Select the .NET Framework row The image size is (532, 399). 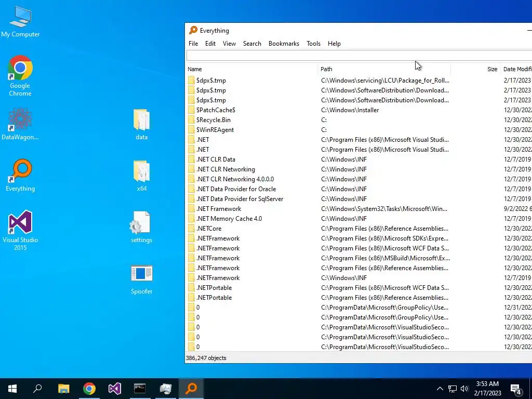click(359, 209)
